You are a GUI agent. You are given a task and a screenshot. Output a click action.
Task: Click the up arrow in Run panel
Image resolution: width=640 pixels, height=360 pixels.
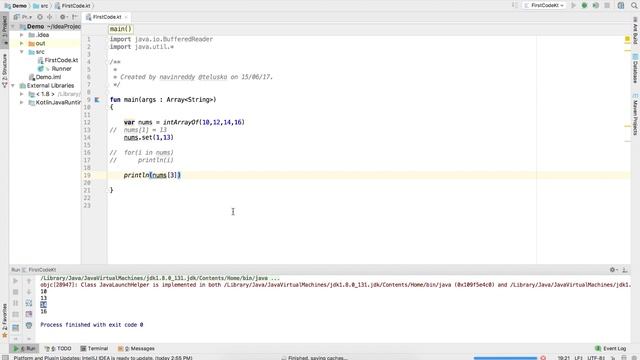point(29,281)
